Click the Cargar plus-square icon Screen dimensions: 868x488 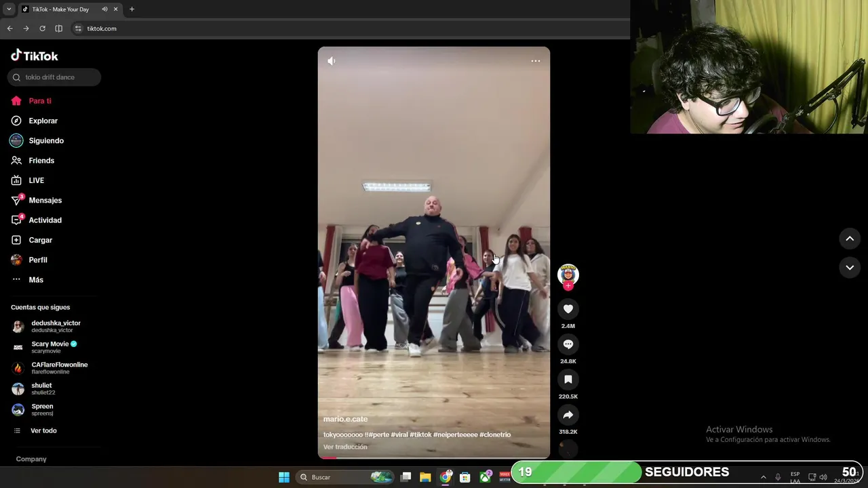pos(16,240)
